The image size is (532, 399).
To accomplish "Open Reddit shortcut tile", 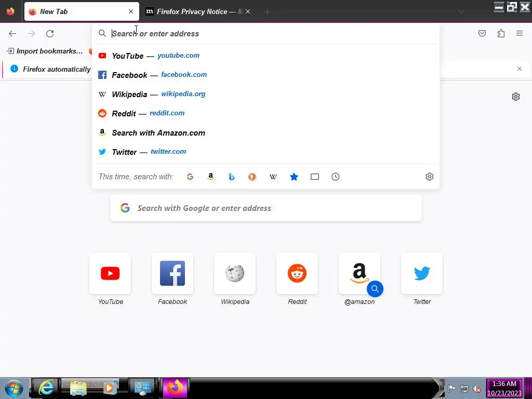I will click(x=297, y=273).
